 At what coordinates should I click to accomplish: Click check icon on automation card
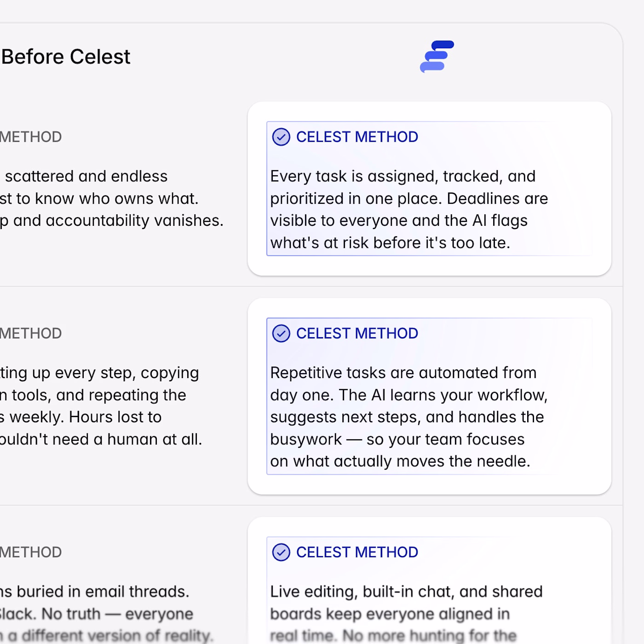point(281,333)
